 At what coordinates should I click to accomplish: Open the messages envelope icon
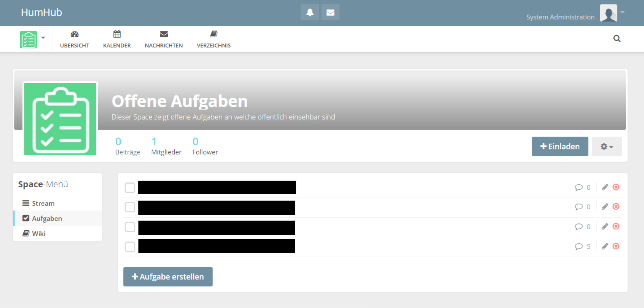(x=330, y=12)
